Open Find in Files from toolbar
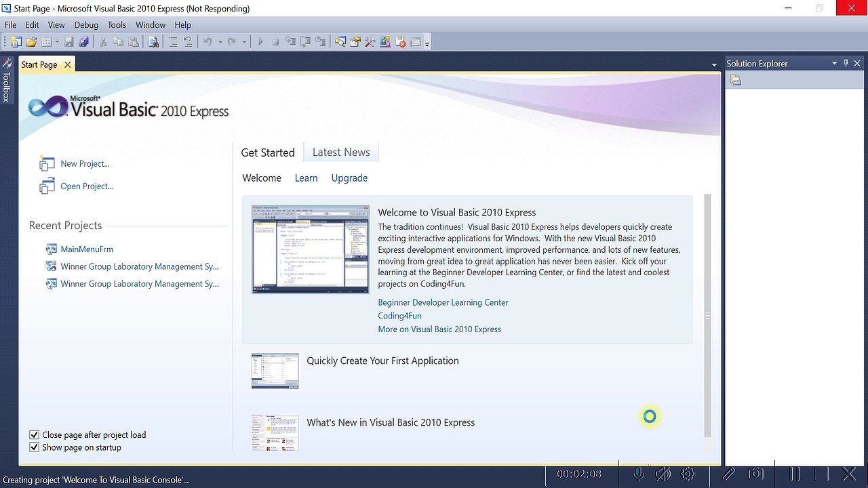Image resolution: width=868 pixels, height=488 pixels. [154, 42]
